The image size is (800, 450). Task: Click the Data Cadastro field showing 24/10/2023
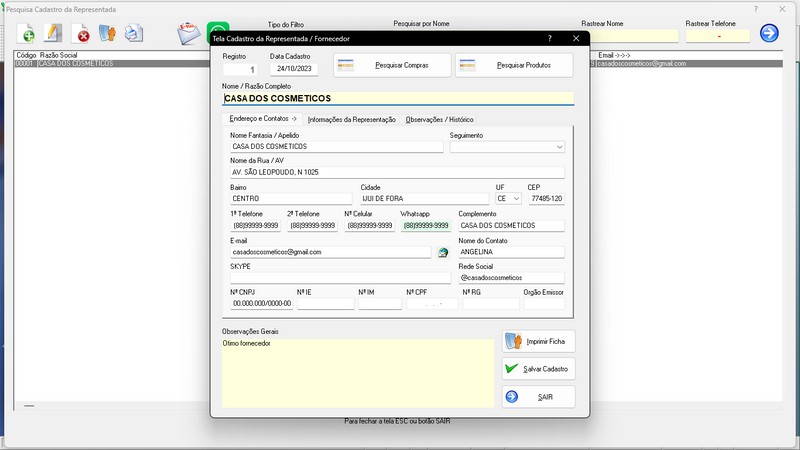click(x=294, y=69)
